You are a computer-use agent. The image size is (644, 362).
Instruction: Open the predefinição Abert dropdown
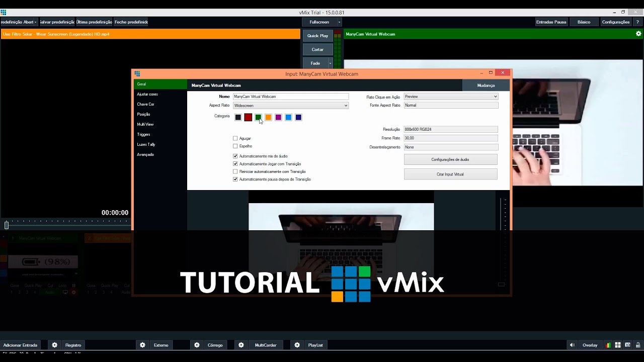19,22
